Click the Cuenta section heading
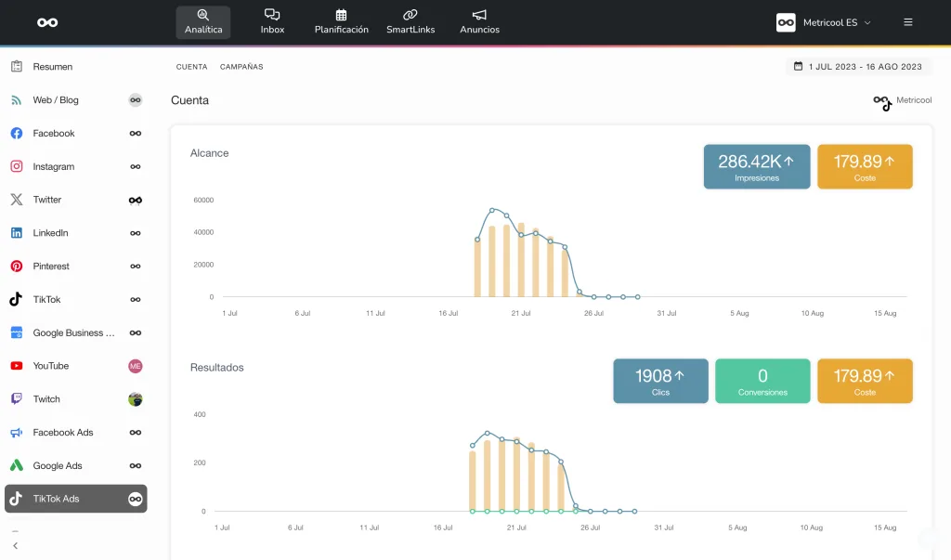Image resolution: width=951 pixels, height=560 pixels. (189, 100)
